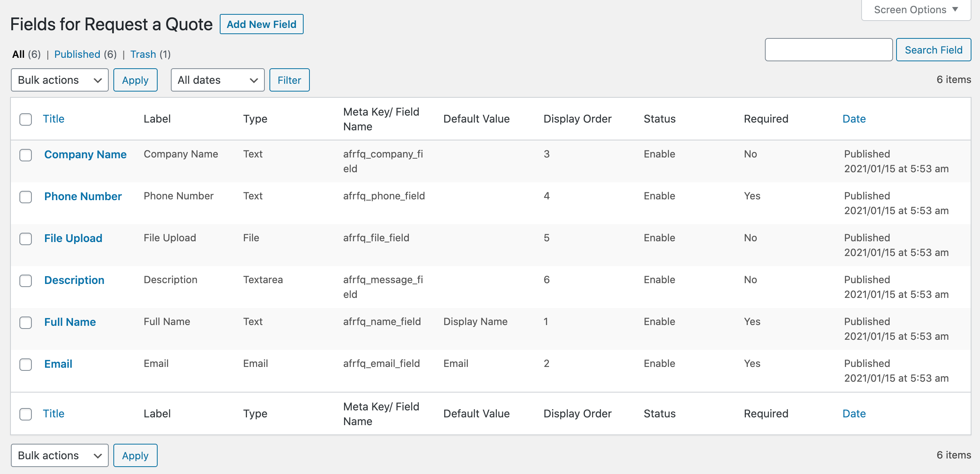Open the bottom Bulk actions dropdown
980x474 pixels.
point(60,455)
